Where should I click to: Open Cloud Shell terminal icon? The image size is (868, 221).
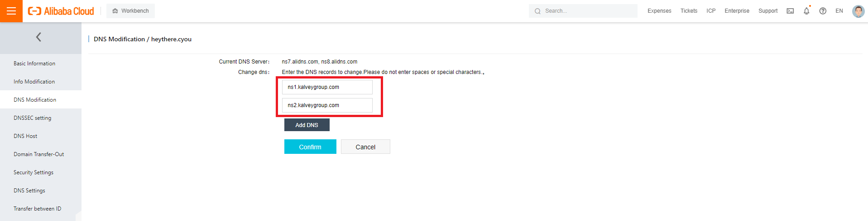(x=790, y=11)
